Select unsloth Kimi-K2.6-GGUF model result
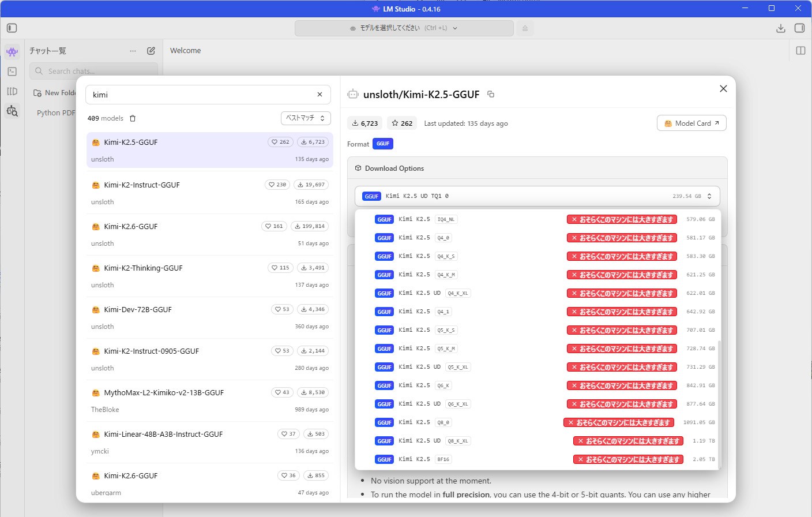The width and height of the screenshot is (812, 517). pos(210,234)
